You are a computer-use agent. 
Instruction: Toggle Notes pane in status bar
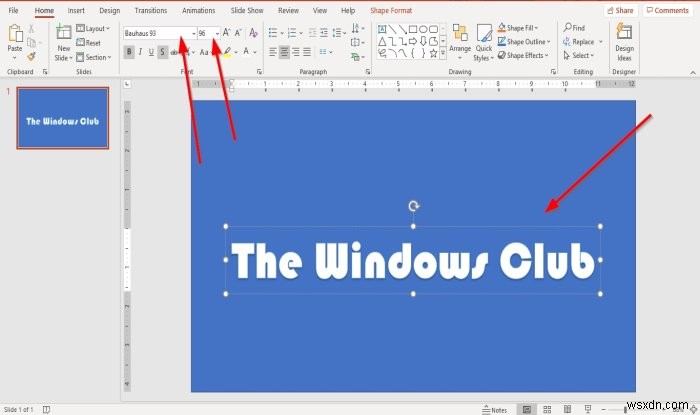click(495, 410)
